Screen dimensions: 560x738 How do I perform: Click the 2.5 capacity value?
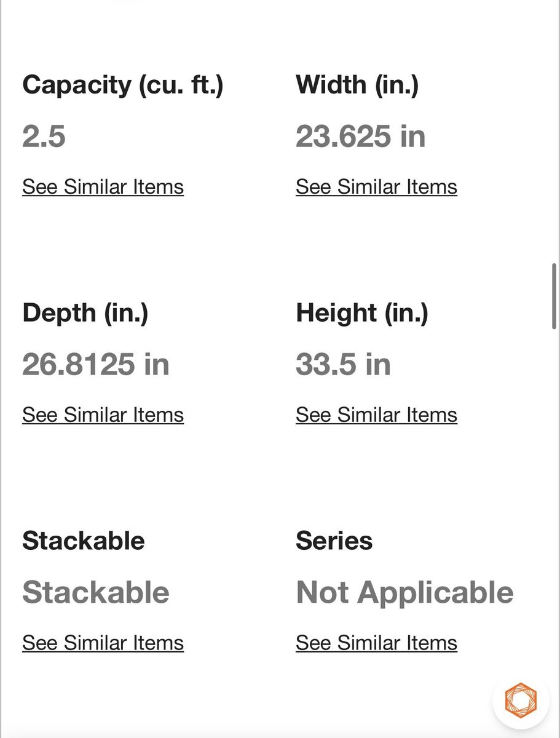(44, 137)
